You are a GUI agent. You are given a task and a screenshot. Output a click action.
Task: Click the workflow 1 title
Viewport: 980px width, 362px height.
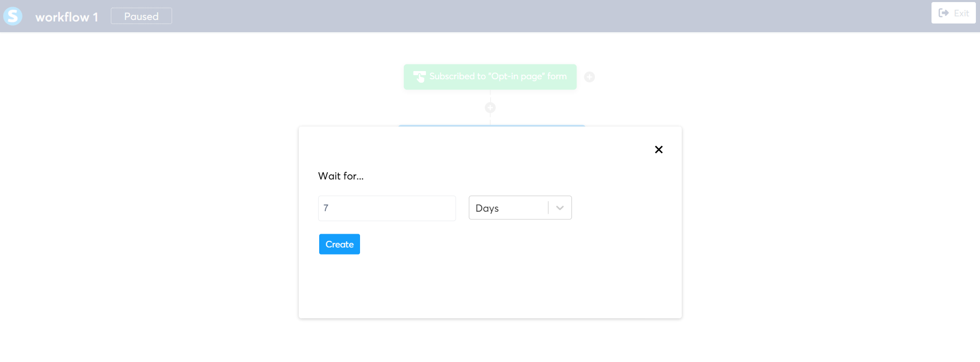tap(66, 17)
